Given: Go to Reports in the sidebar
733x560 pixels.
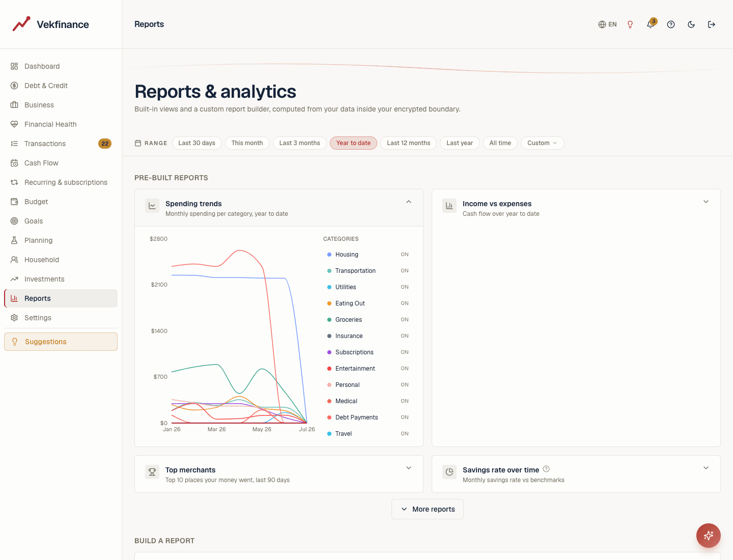Looking at the screenshot, I should [x=61, y=298].
